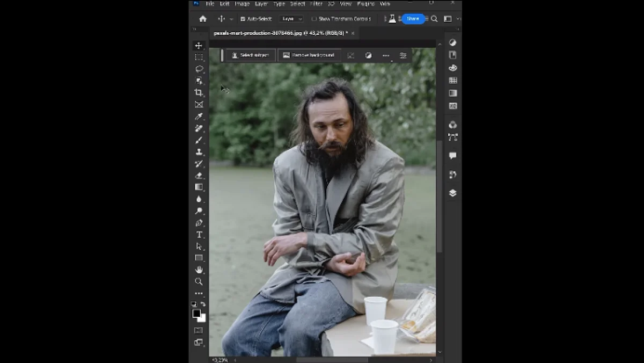Screen dimensions: 644x363
Task: Open the Layer/Group auto-select dropdown
Action: [291, 19]
